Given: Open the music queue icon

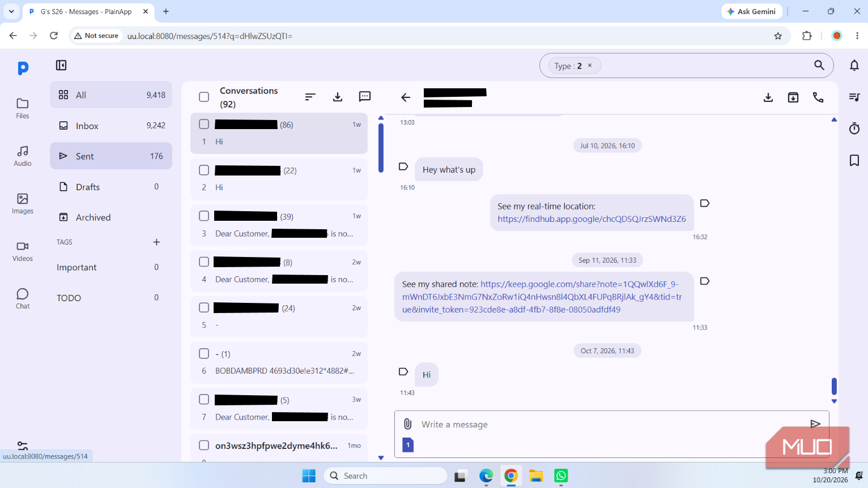Looking at the screenshot, I should (854, 97).
